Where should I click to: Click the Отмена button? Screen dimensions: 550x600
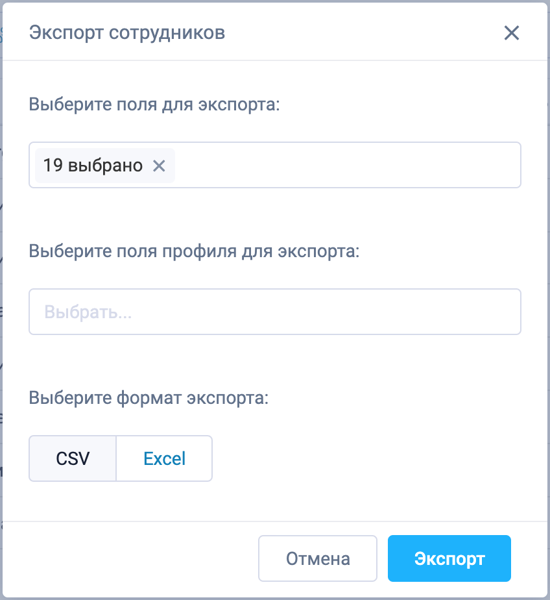click(x=318, y=558)
